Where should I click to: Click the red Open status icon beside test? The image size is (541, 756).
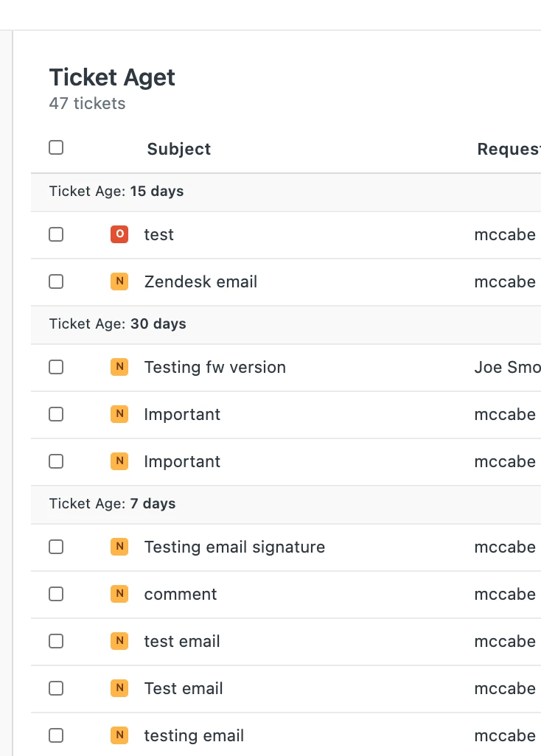[x=119, y=234]
